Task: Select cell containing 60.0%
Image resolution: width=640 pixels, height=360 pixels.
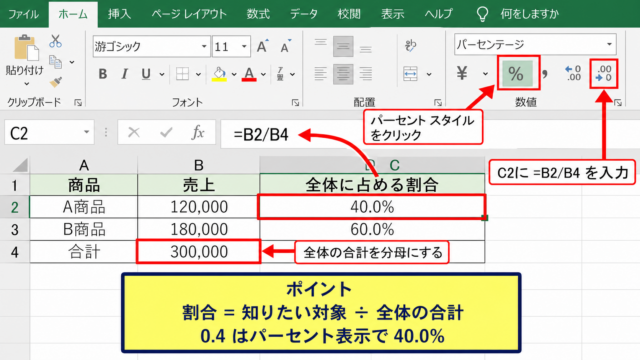Action: click(372, 229)
